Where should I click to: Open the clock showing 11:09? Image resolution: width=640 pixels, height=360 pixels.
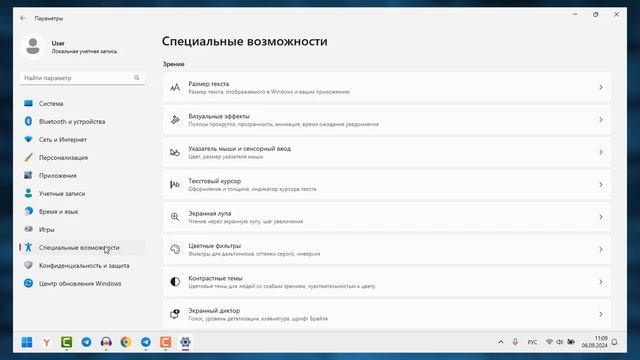(595, 342)
